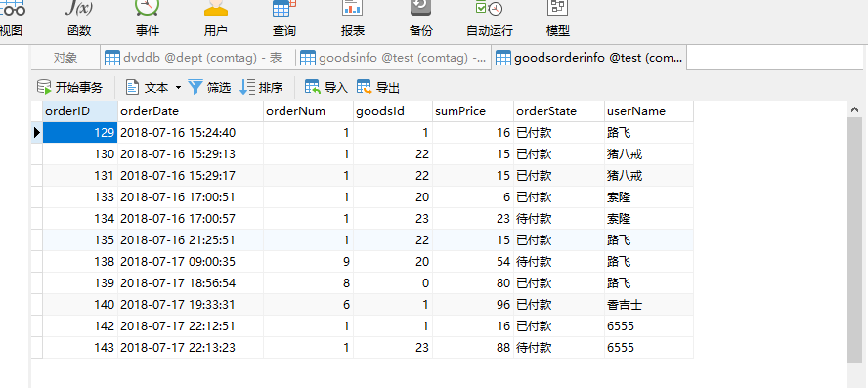Click orderNum cell with value 8

pyautogui.click(x=308, y=282)
